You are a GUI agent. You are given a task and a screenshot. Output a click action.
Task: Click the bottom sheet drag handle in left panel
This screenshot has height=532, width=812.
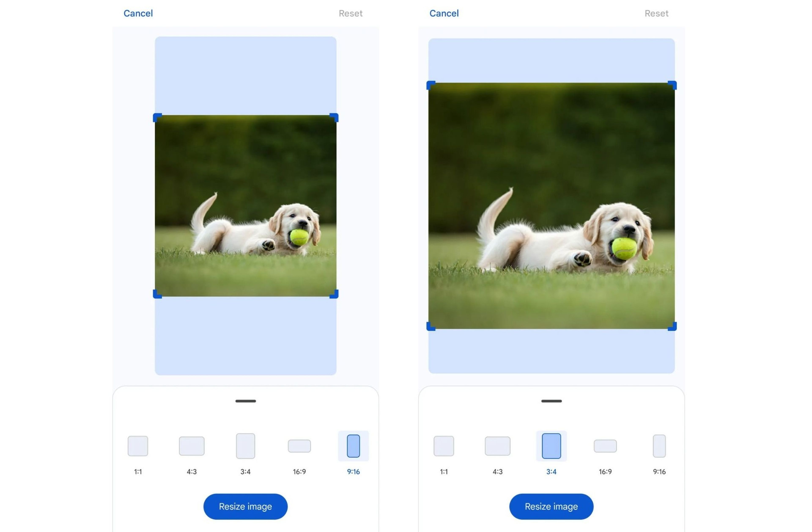pos(246,401)
